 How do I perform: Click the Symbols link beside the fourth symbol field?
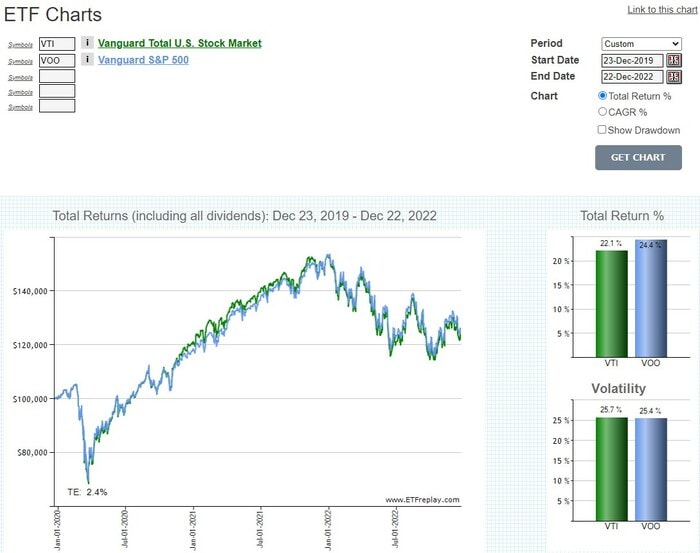click(x=21, y=92)
